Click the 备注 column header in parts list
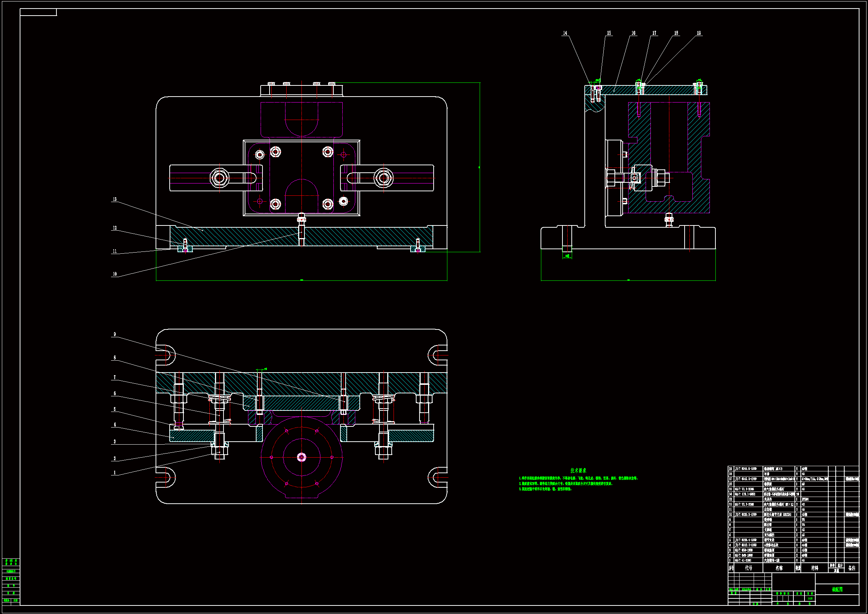Viewport: 868px width, 614px height. 851,568
